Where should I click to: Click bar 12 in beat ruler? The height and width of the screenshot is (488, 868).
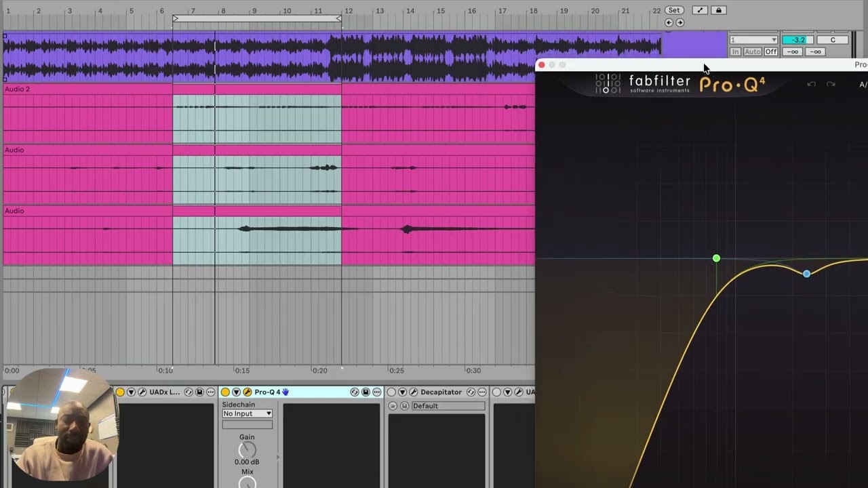tap(348, 11)
